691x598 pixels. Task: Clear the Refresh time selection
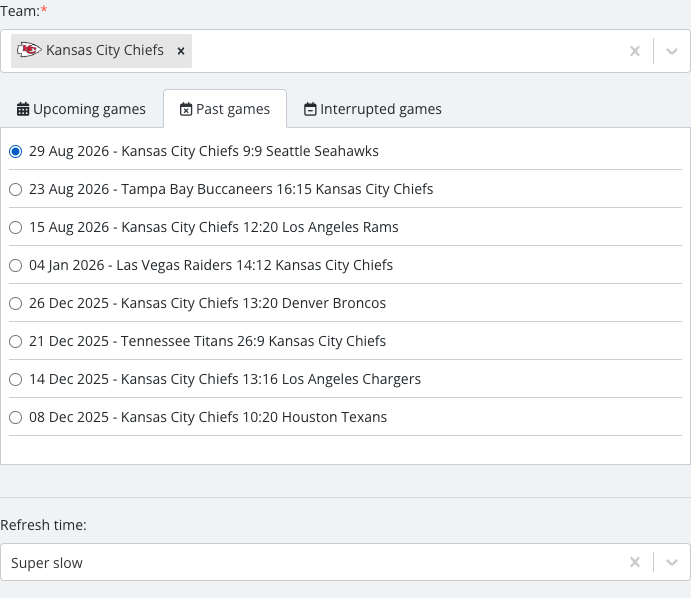(x=635, y=562)
